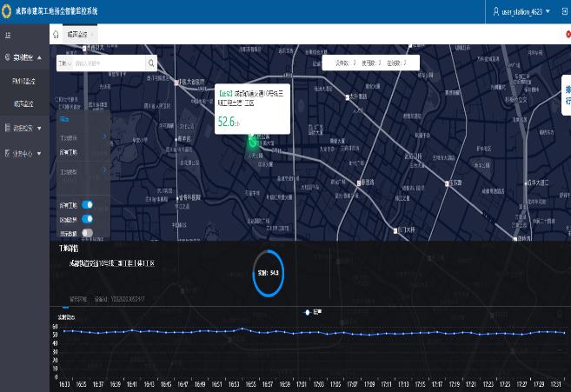Image resolution: width=571 pixels, height=392 pixels.
Task: Click the 17:31 label on chart axis
Action: [x=555, y=384]
